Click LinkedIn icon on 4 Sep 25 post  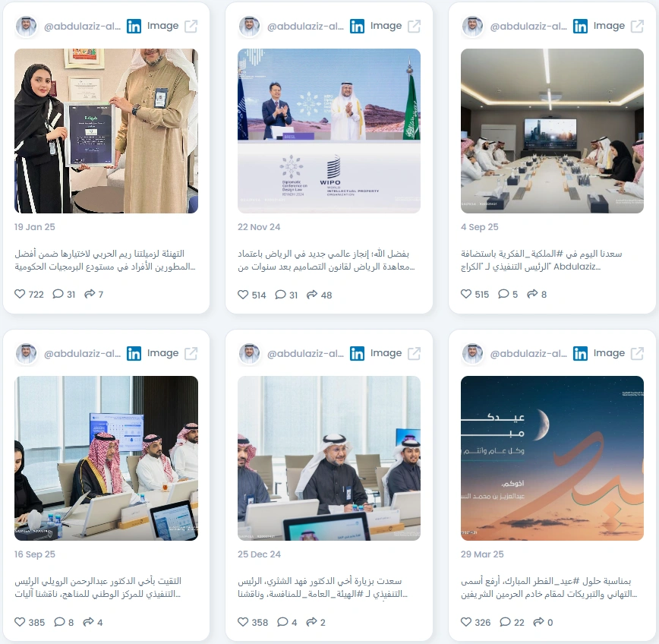[x=580, y=26]
